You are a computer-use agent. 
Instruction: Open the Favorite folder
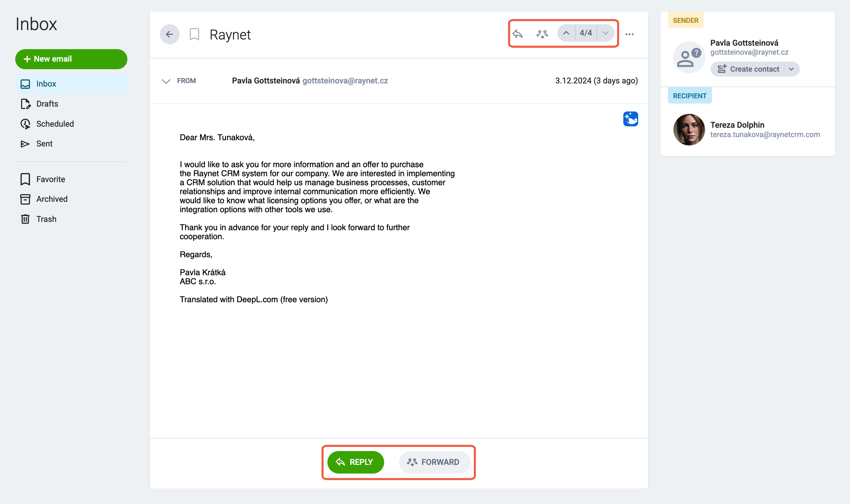[71, 179]
